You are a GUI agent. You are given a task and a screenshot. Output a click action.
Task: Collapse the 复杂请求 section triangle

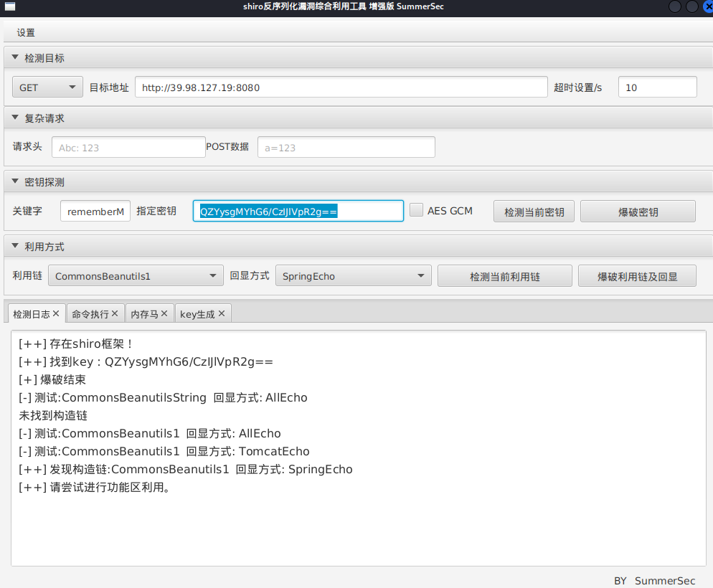(x=14, y=118)
